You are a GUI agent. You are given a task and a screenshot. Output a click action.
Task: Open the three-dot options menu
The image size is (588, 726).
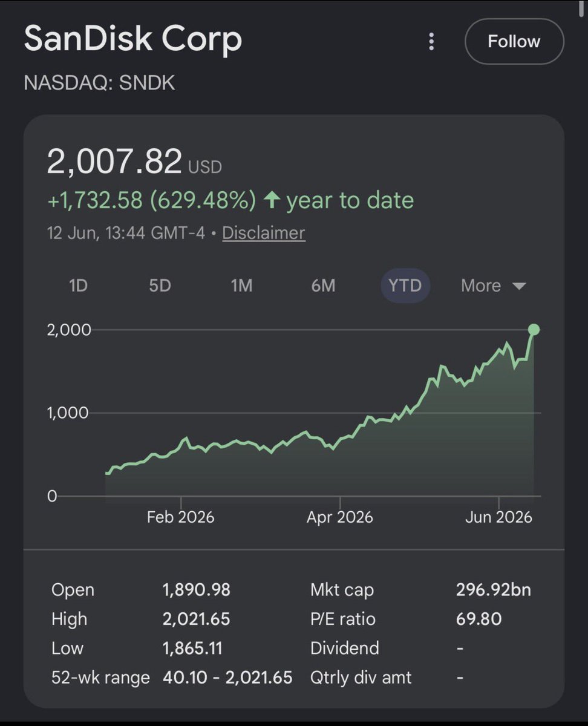point(431,41)
